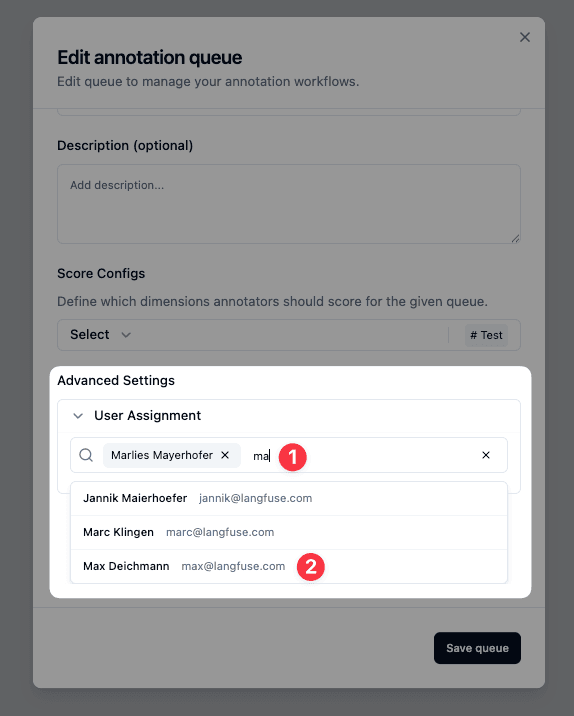Select Jannik Maierhoefer from user results
Viewport: 574px width, 716px height.
click(289, 498)
